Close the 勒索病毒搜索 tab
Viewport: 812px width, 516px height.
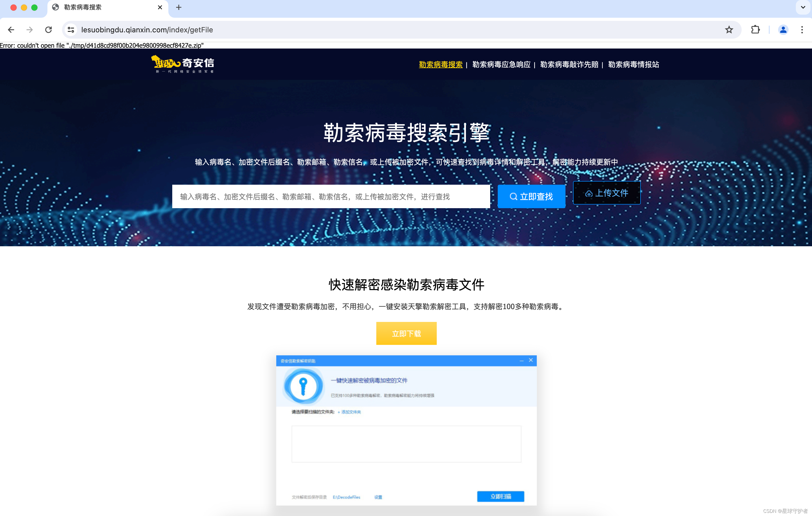click(160, 7)
